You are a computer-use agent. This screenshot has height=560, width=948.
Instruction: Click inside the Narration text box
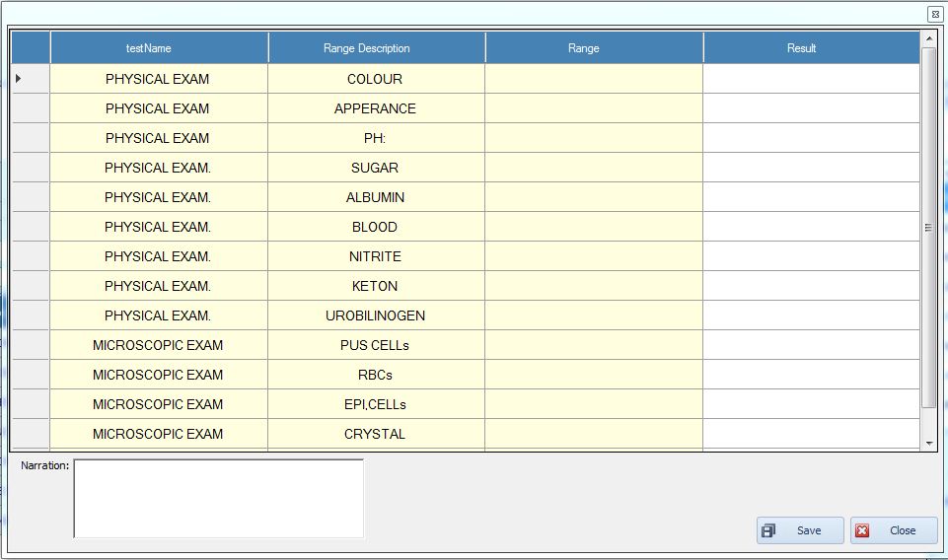(219, 499)
